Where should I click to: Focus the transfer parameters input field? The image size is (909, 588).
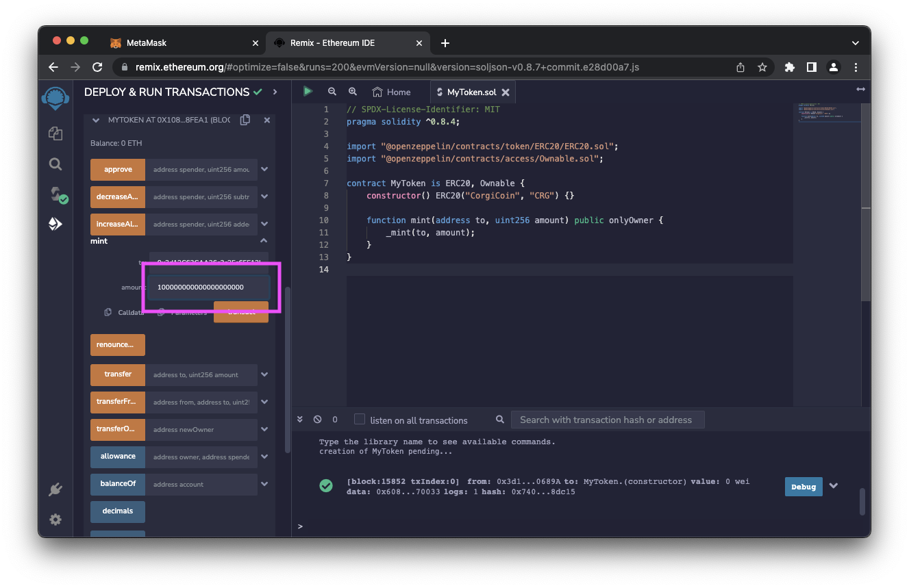[201, 375]
